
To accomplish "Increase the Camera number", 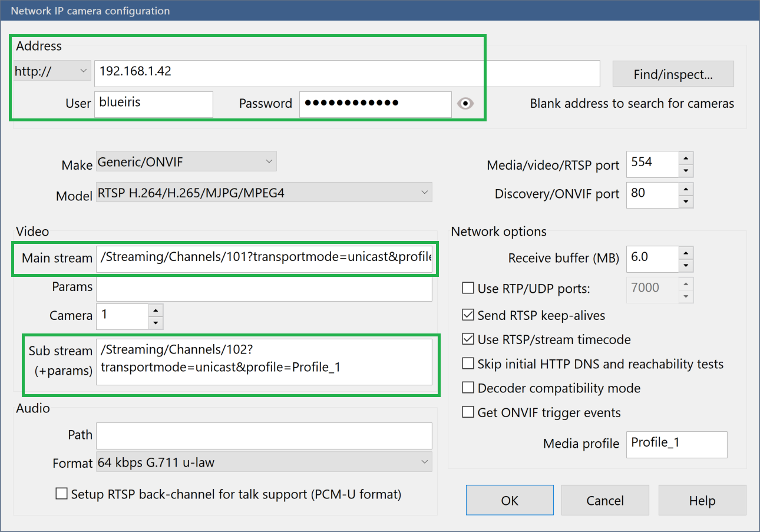I will tap(156, 310).
